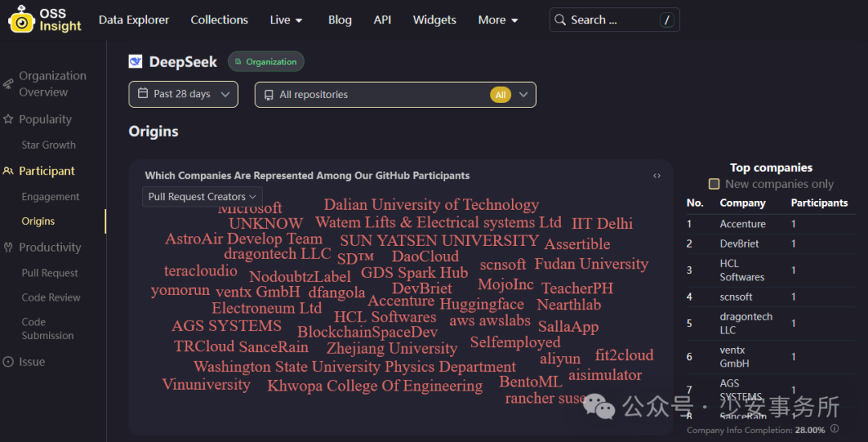
Task: Click the calendar icon in period selector
Action: tap(143, 93)
